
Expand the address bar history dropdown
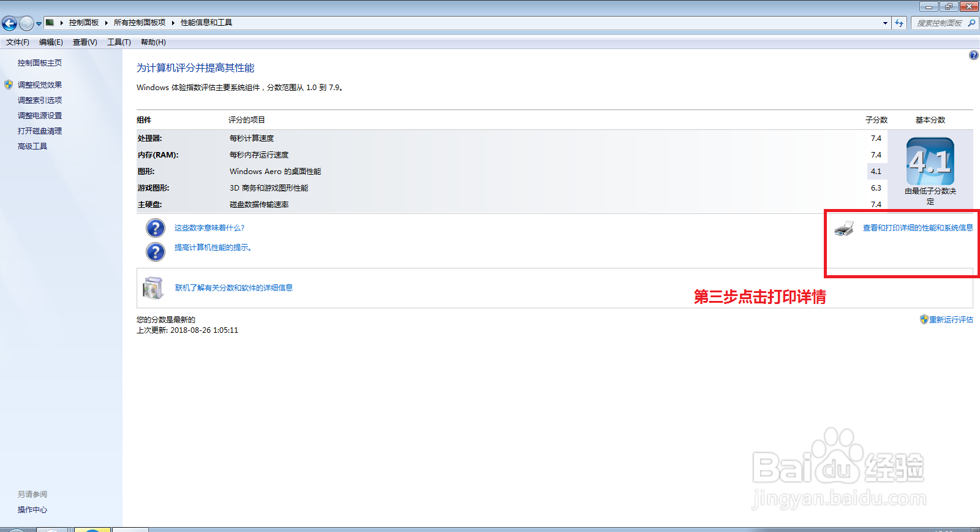pos(885,23)
